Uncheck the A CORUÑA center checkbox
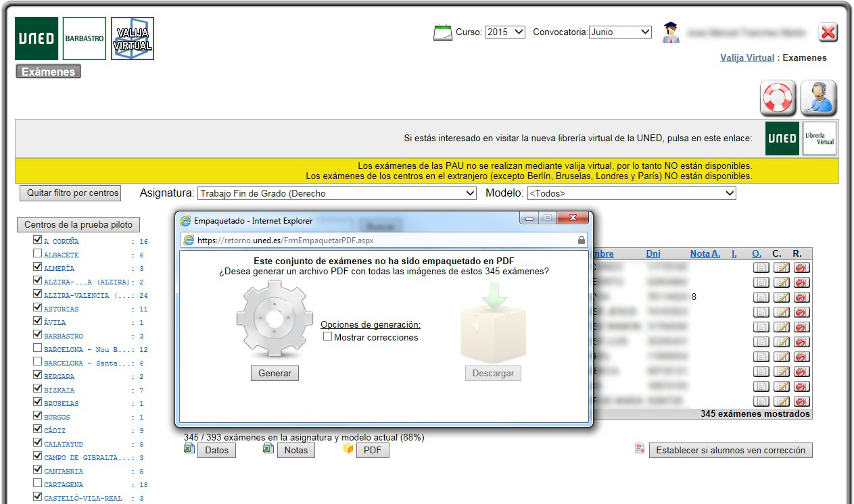The image size is (854, 504). [38, 240]
